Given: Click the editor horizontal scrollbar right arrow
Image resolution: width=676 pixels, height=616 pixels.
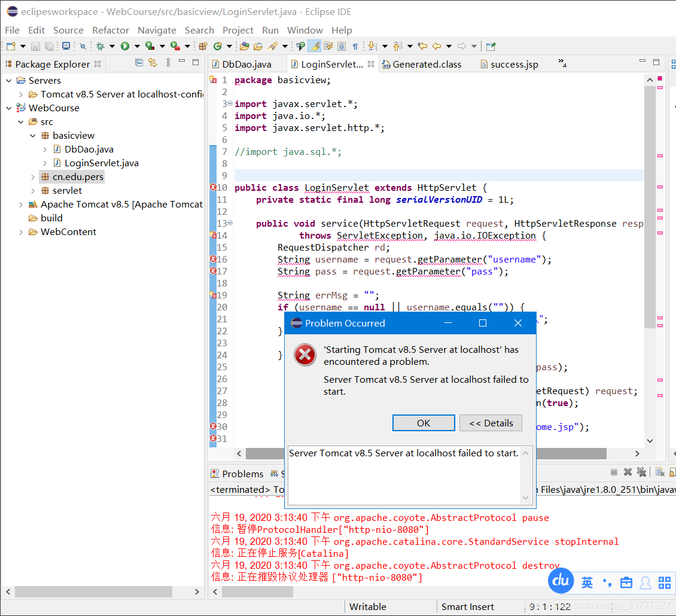Looking at the screenshot, I should 637,453.
